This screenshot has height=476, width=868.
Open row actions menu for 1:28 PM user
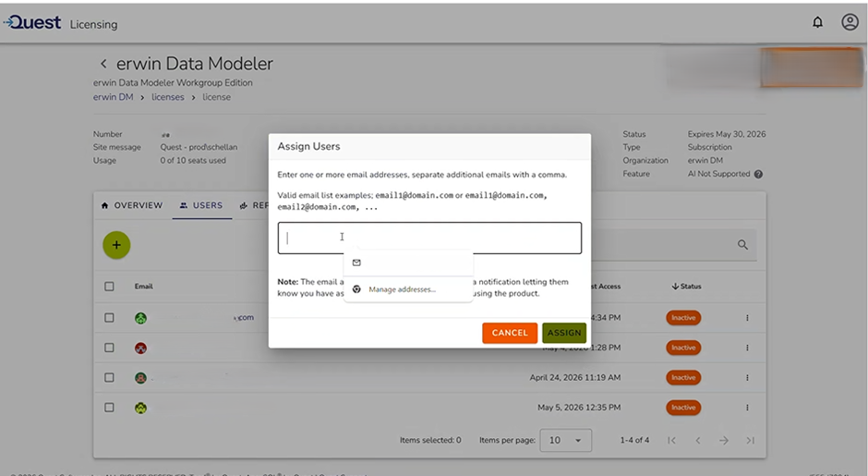point(747,348)
